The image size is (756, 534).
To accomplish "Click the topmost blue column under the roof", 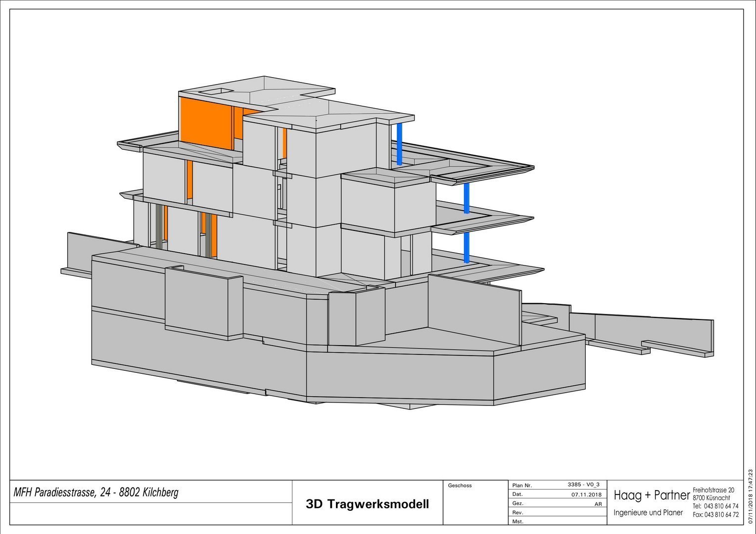I will coord(399,144).
